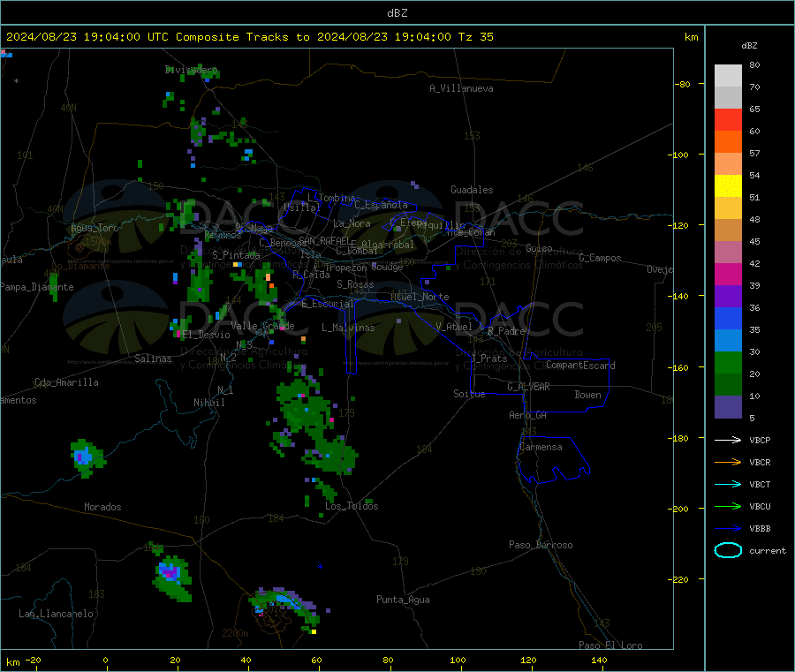The width and height of the screenshot is (795, 672).
Task: Click the SAN_RAFAEL city label
Action: (324, 240)
